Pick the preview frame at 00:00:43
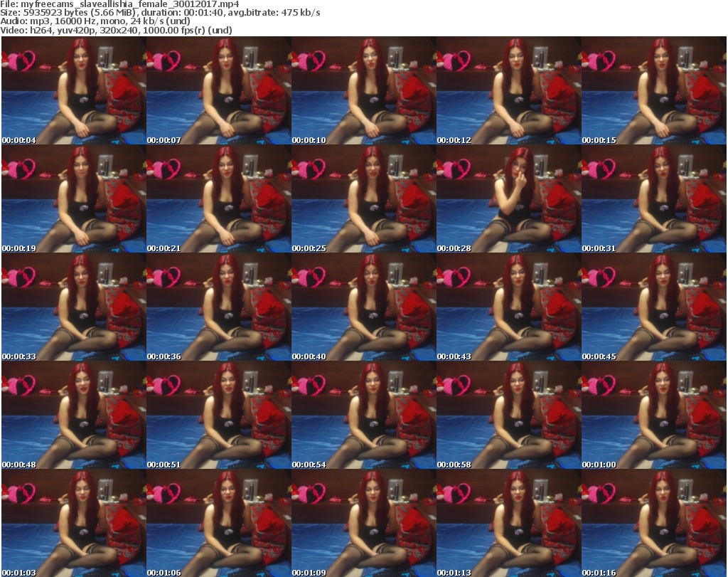The height and width of the screenshot is (577, 728). point(508,307)
